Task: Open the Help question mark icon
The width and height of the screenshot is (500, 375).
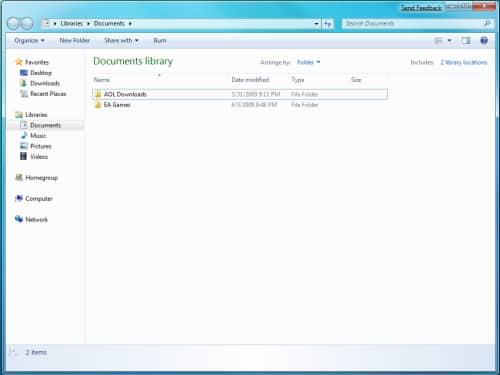Action: point(484,41)
